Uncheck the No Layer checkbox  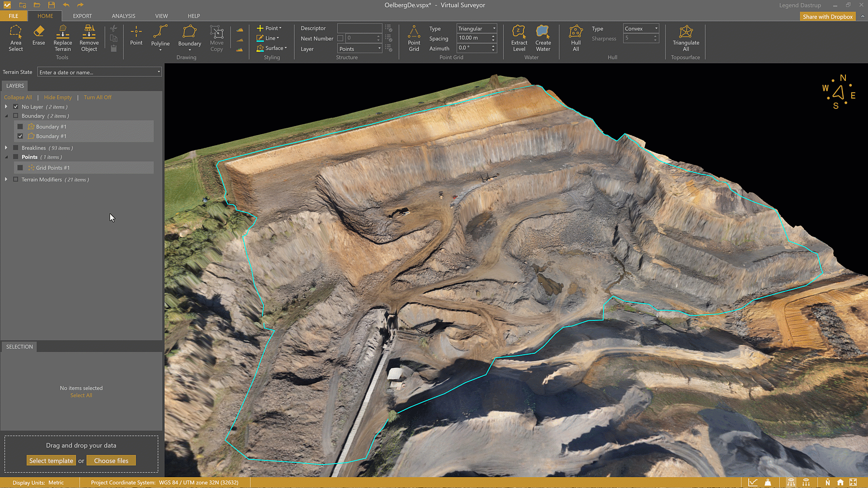16,107
